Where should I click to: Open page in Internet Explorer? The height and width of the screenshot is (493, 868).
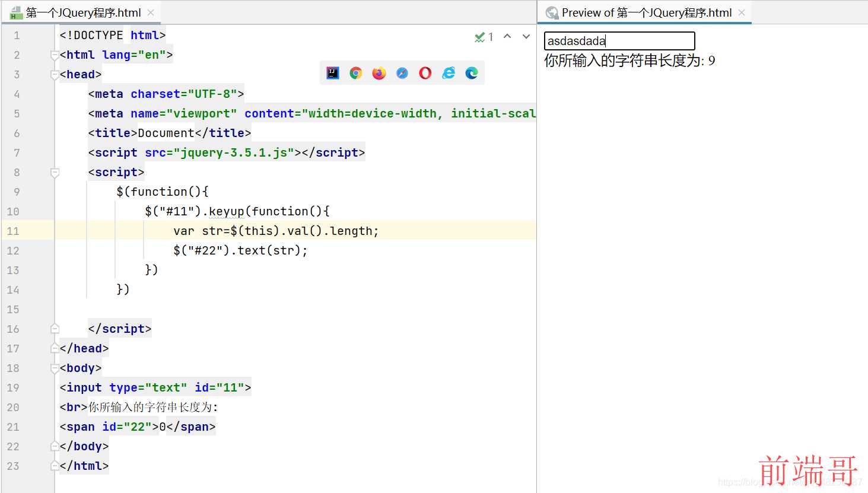pyautogui.click(x=449, y=73)
